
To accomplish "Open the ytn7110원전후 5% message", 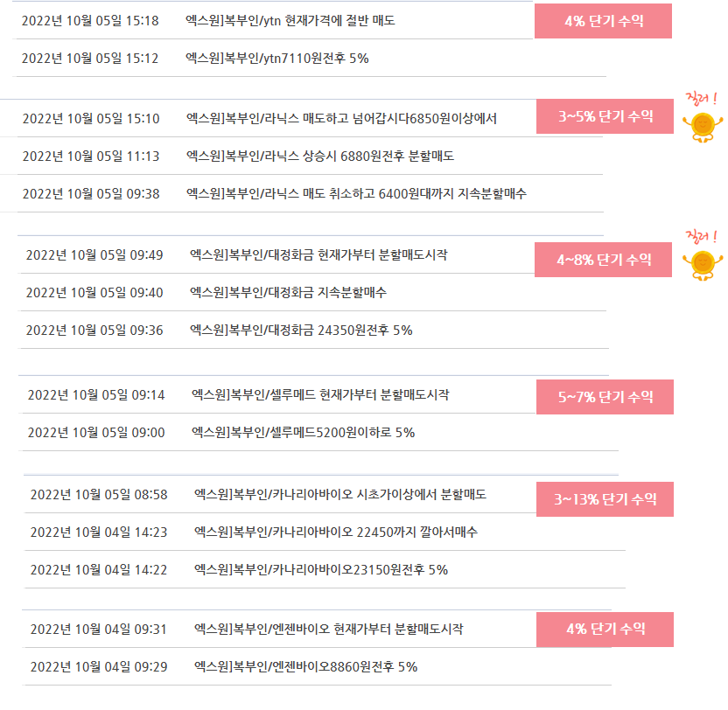I will coord(277,58).
